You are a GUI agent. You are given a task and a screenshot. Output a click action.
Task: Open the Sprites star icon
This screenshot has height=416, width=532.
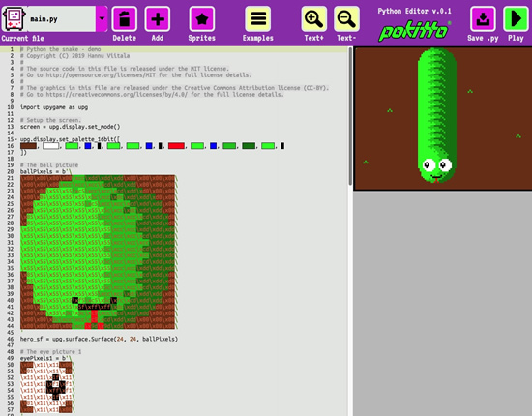pos(202,19)
